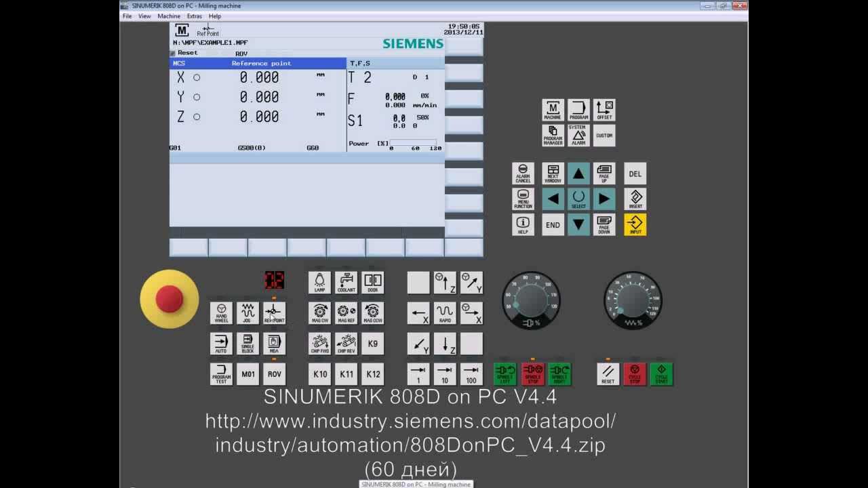The width and height of the screenshot is (868, 488).
Task: Adjust the feedrate override dial
Action: tap(633, 300)
